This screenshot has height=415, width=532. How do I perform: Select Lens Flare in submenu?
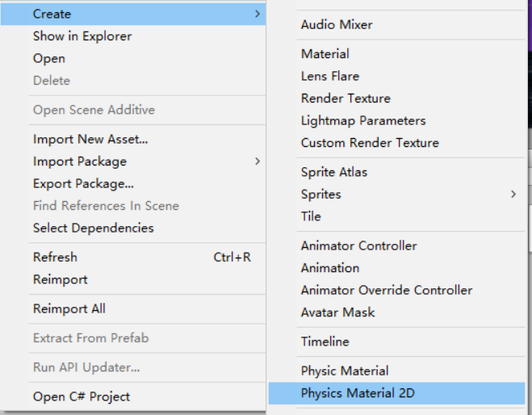point(330,77)
